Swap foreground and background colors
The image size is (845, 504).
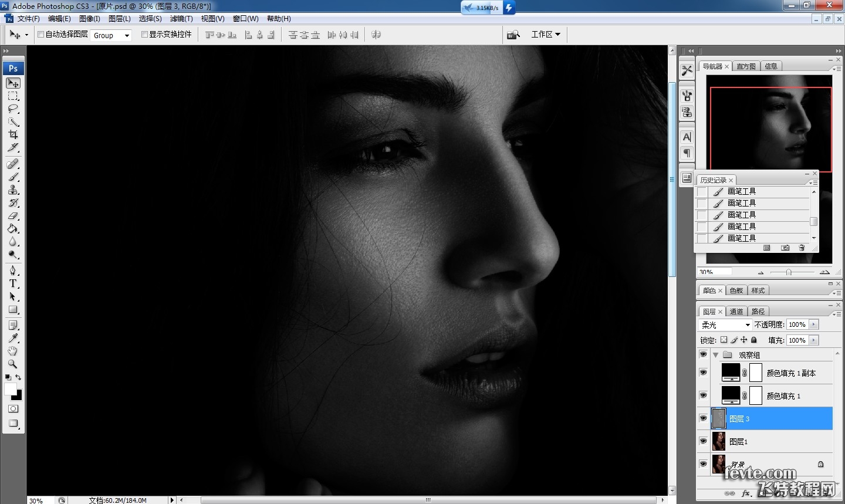[x=18, y=377]
